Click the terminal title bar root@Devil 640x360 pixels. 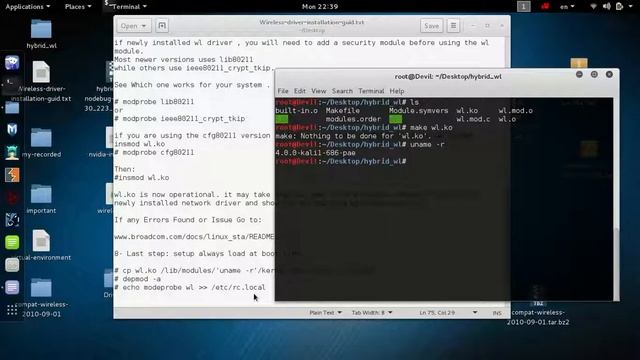(448, 77)
